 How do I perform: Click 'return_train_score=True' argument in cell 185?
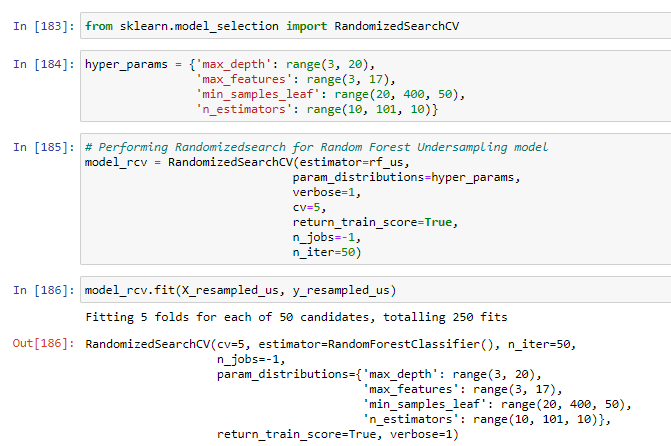[375, 222]
